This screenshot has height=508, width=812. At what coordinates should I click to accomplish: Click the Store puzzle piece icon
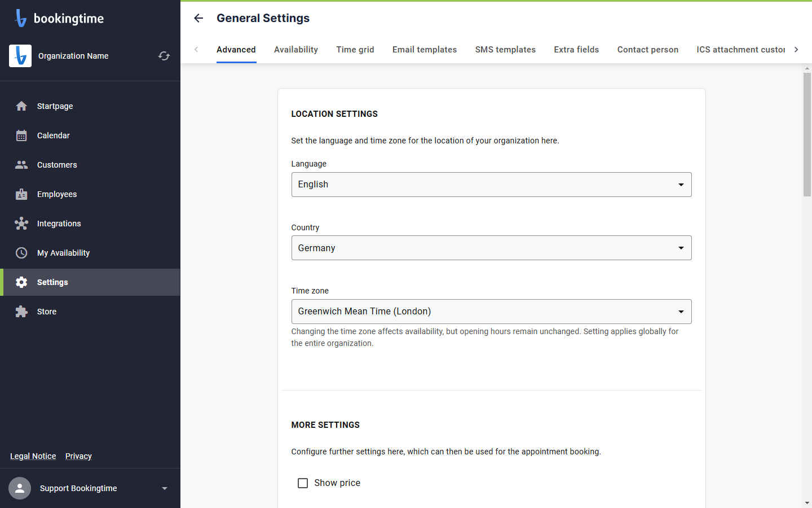(x=21, y=312)
